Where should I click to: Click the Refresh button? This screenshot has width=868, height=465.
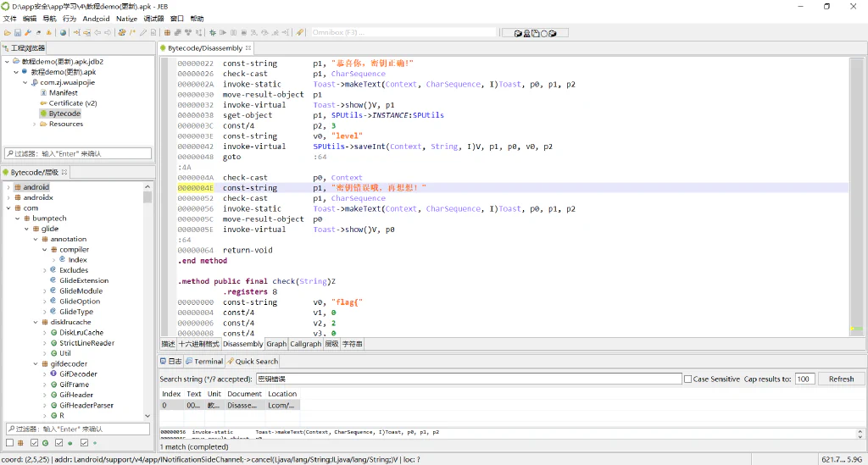(x=841, y=379)
